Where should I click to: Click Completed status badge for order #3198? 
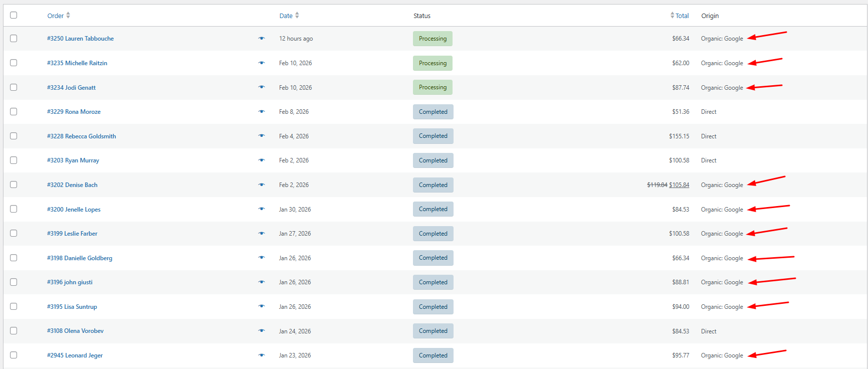[433, 258]
